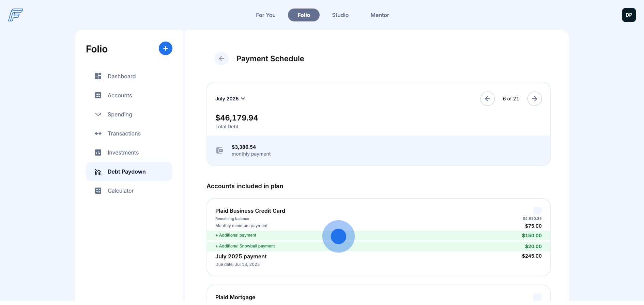Open Dashboard from the sidebar
This screenshot has height=305, width=644.
pyautogui.click(x=121, y=76)
